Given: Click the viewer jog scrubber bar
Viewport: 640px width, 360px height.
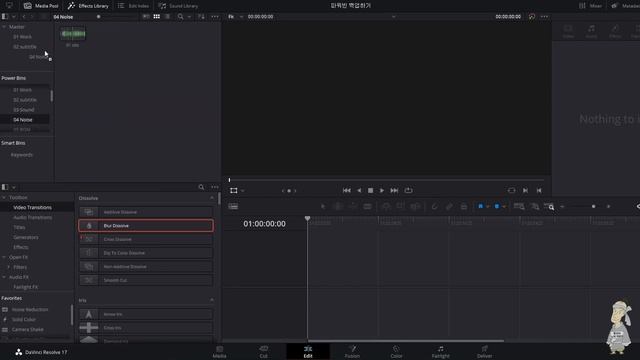Looking at the screenshot, I should (386, 180).
